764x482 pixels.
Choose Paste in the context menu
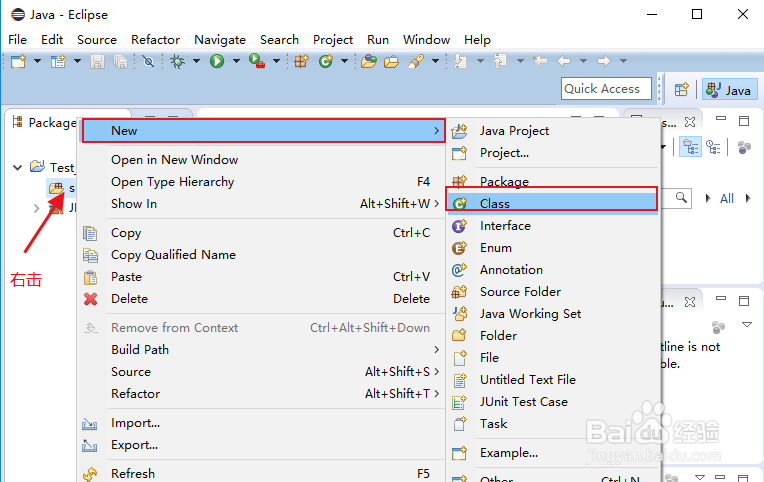point(263,277)
